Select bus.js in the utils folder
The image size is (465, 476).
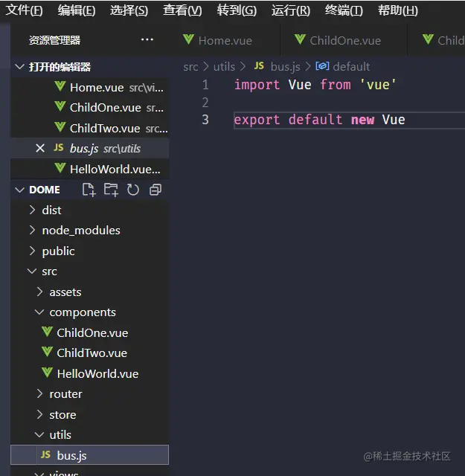click(89, 455)
